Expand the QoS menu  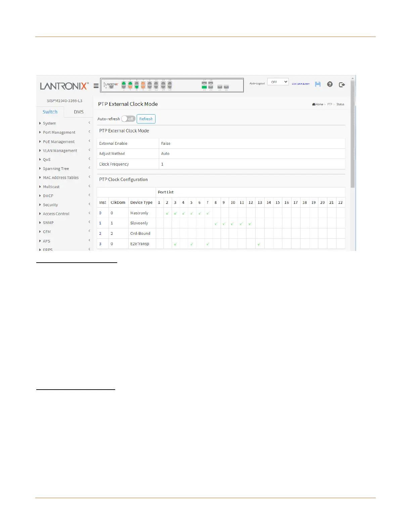pyautogui.click(x=64, y=160)
